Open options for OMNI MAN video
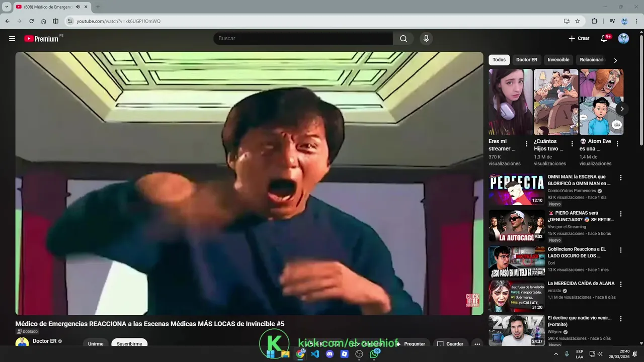 coord(620,177)
